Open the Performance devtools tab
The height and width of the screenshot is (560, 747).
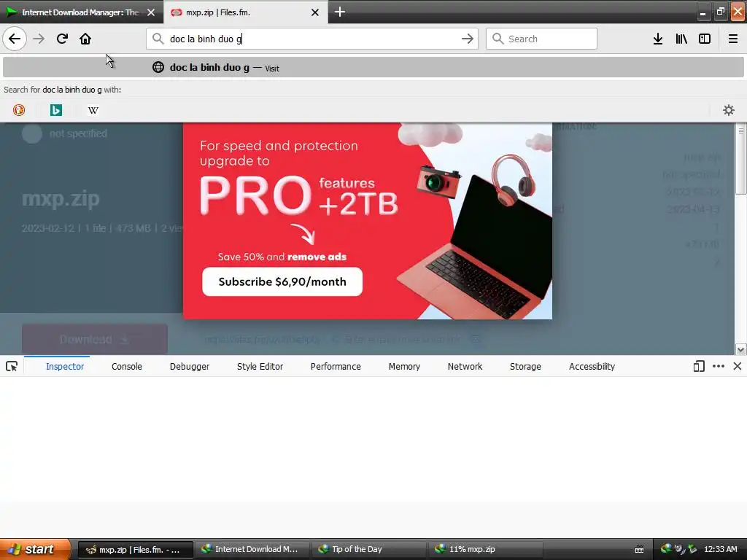click(336, 366)
